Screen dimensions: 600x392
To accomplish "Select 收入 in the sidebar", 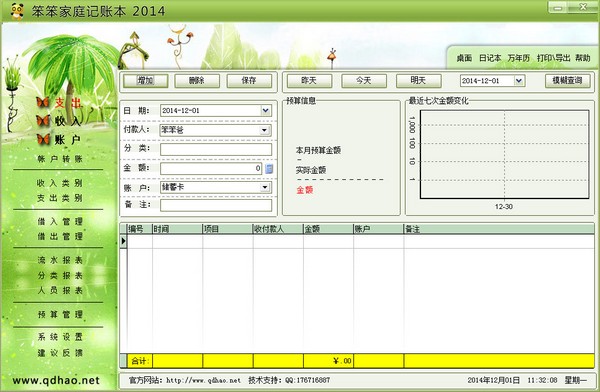I will point(67,121).
